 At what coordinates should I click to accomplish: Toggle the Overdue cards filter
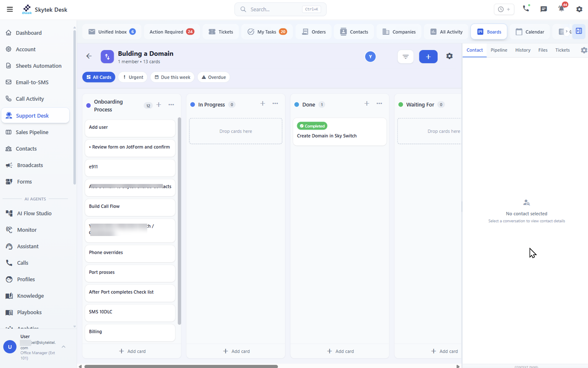point(213,77)
